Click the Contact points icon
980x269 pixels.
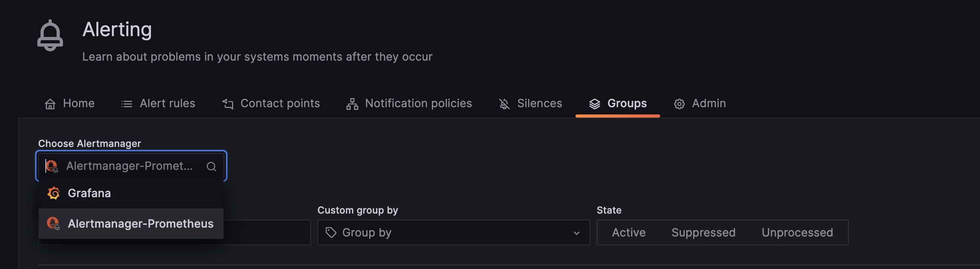point(228,104)
